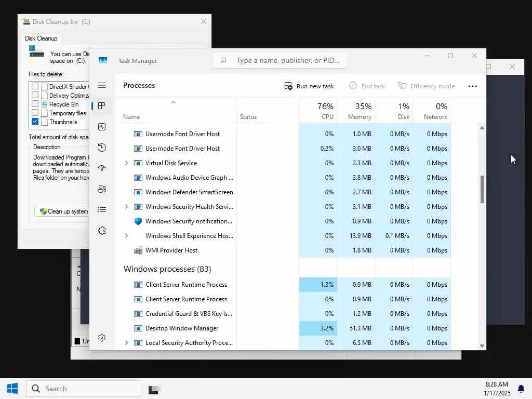Click the Task Manager app icon in title bar
The width and height of the screenshot is (532, 399).
point(103,60)
